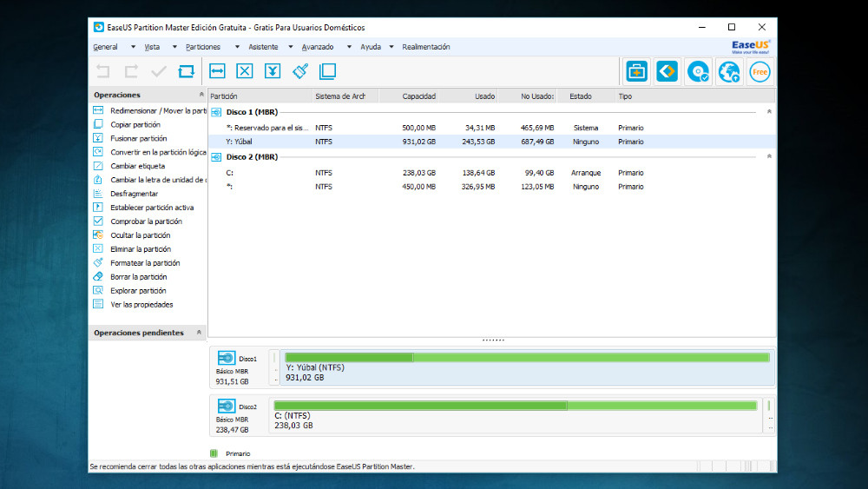Click Convertir en la partición lógica
Screen dimensions: 868x489
click(x=158, y=152)
